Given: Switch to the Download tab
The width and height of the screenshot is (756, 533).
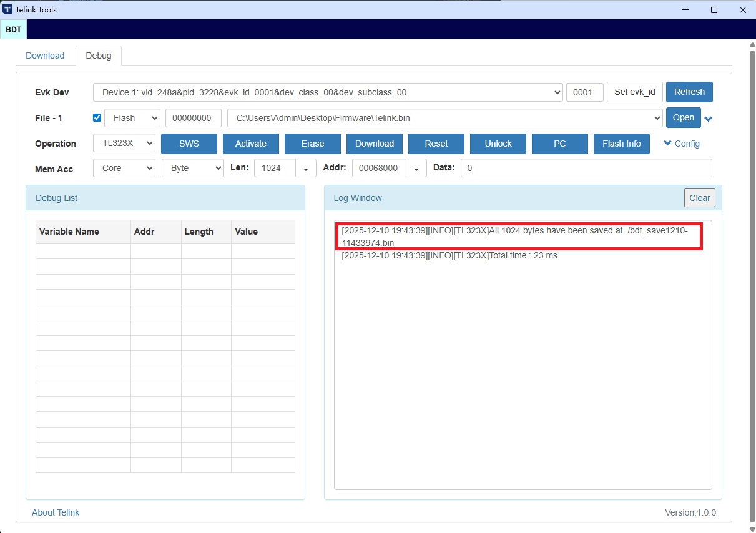Looking at the screenshot, I should (45, 56).
